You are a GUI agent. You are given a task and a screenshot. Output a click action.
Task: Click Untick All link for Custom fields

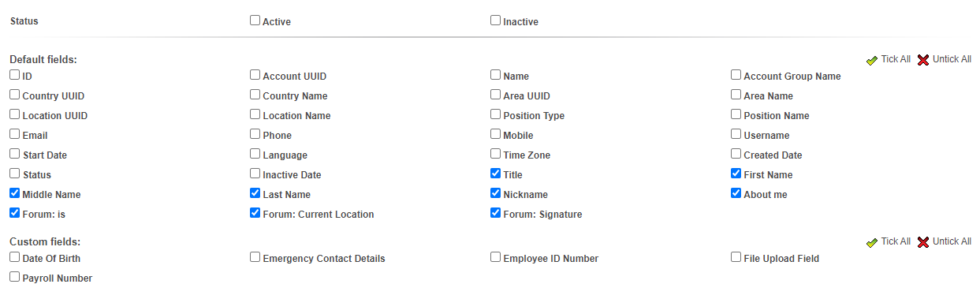coord(952,241)
